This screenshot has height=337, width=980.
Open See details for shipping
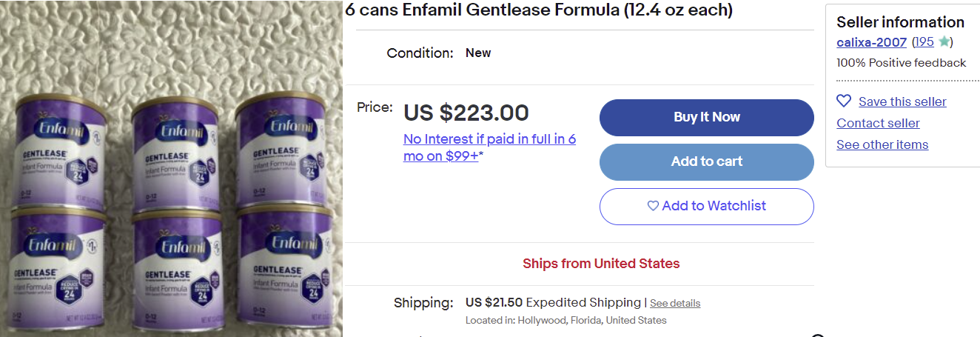tap(675, 303)
